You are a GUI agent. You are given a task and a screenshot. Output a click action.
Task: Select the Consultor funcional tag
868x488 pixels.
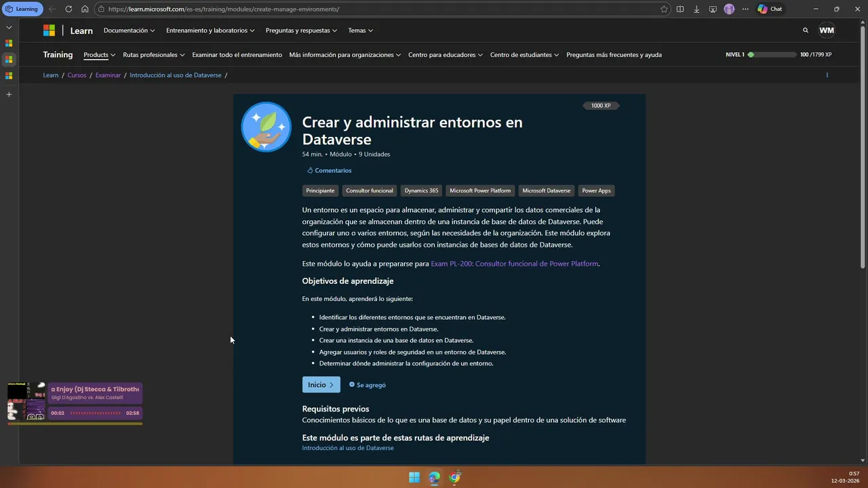point(370,190)
